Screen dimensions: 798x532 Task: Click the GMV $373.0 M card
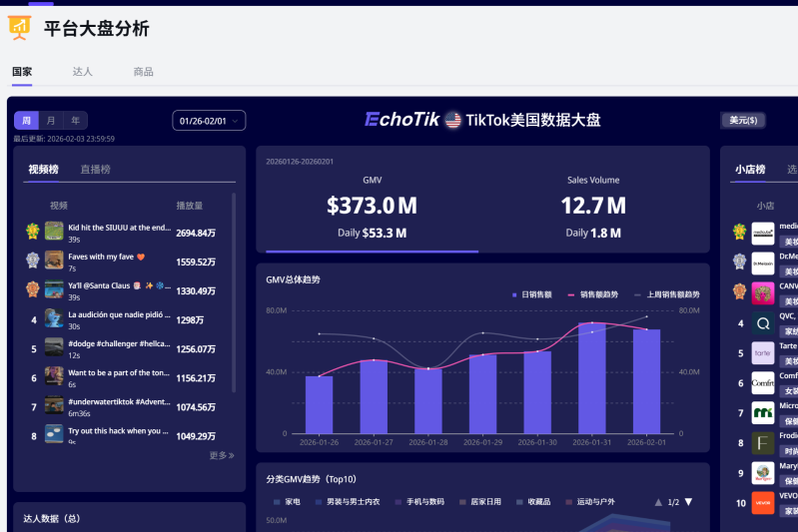[x=372, y=209]
